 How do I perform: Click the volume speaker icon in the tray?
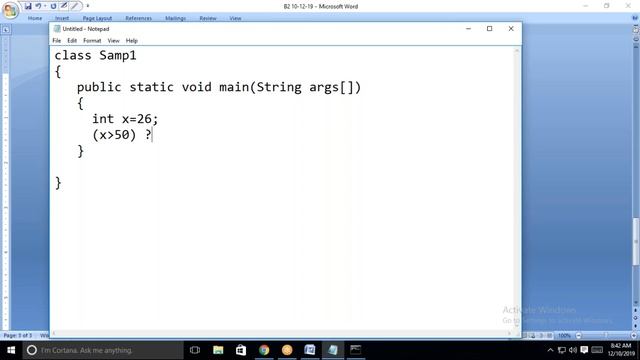click(573, 350)
